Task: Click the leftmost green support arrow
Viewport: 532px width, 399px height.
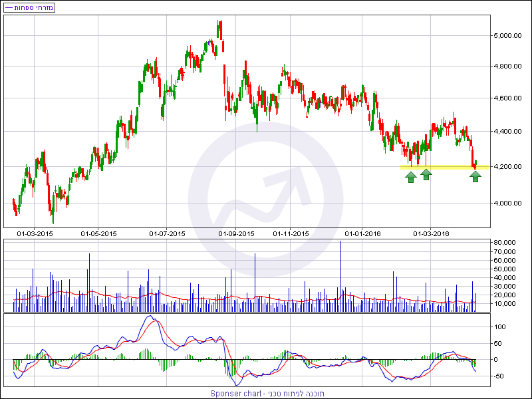Action: pyautogui.click(x=411, y=176)
